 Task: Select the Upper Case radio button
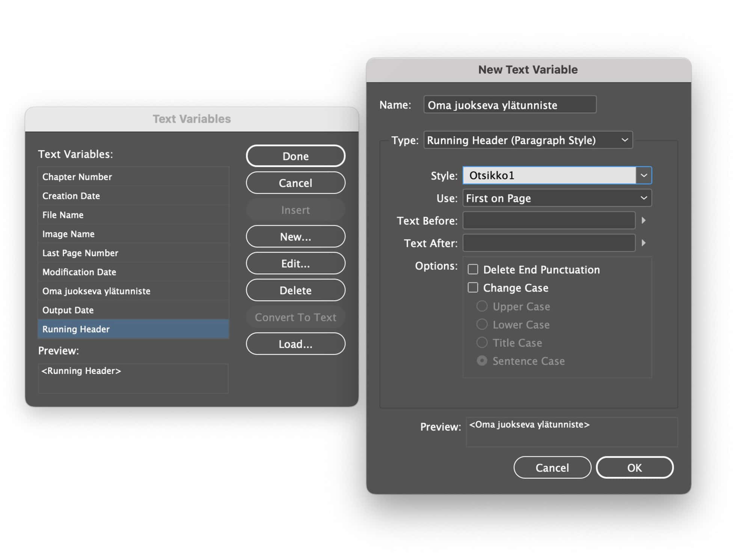click(x=482, y=306)
